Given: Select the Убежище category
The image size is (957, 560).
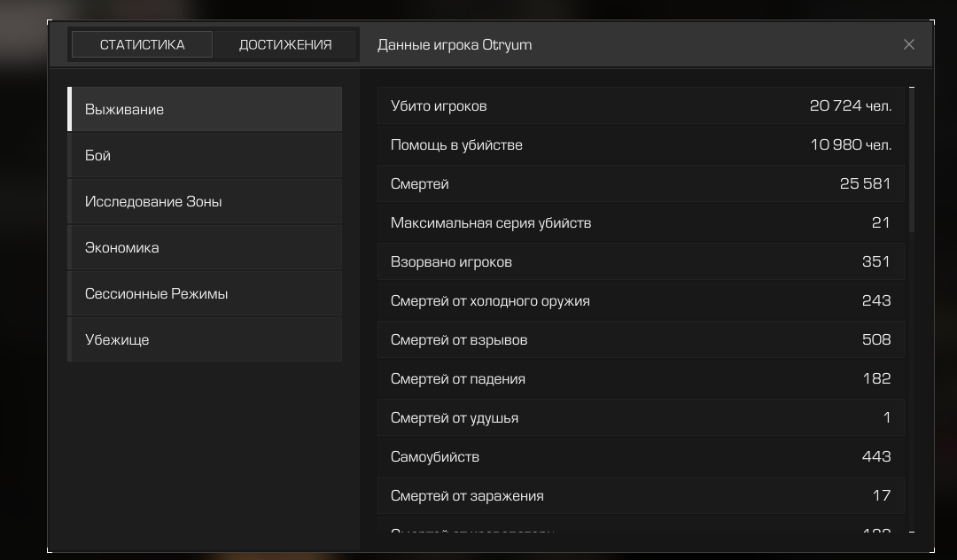Looking at the screenshot, I should (x=205, y=339).
